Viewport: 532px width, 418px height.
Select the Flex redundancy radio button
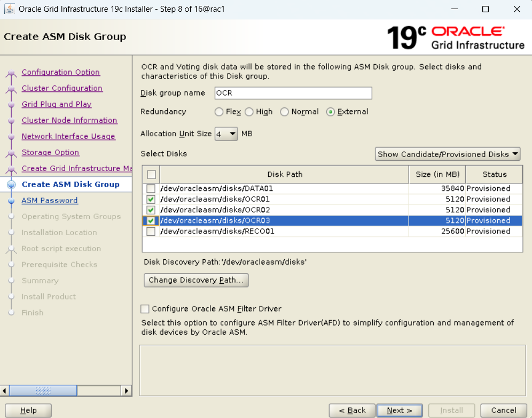pos(219,112)
